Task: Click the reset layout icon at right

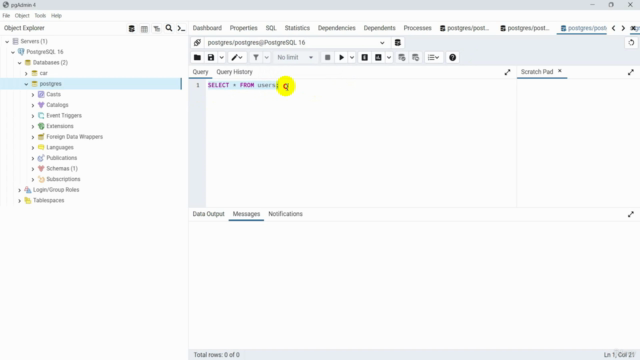Action: (x=631, y=42)
